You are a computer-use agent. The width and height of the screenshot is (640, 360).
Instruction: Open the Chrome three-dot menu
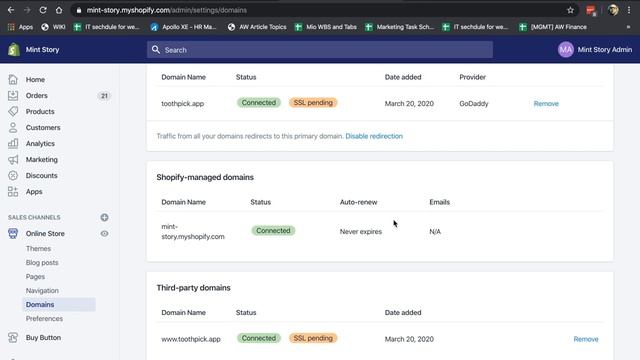pos(629,10)
